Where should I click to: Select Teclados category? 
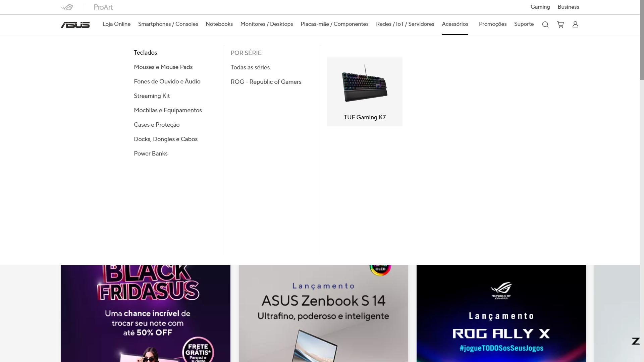click(x=145, y=53)
